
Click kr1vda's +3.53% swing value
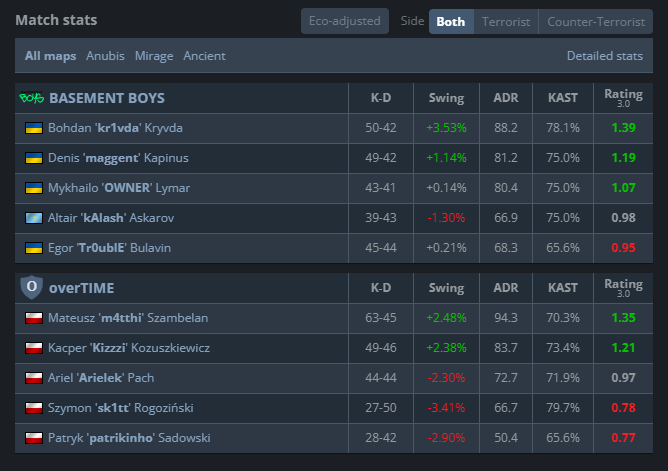click(446, 128)
